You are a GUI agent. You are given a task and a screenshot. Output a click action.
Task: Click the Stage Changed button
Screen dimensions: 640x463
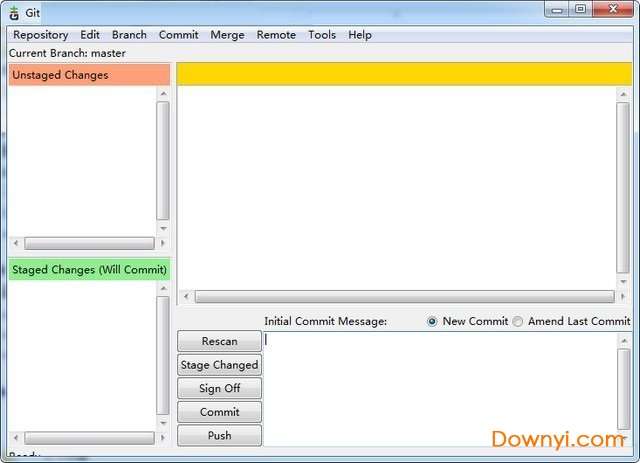(x=220, y=365)
